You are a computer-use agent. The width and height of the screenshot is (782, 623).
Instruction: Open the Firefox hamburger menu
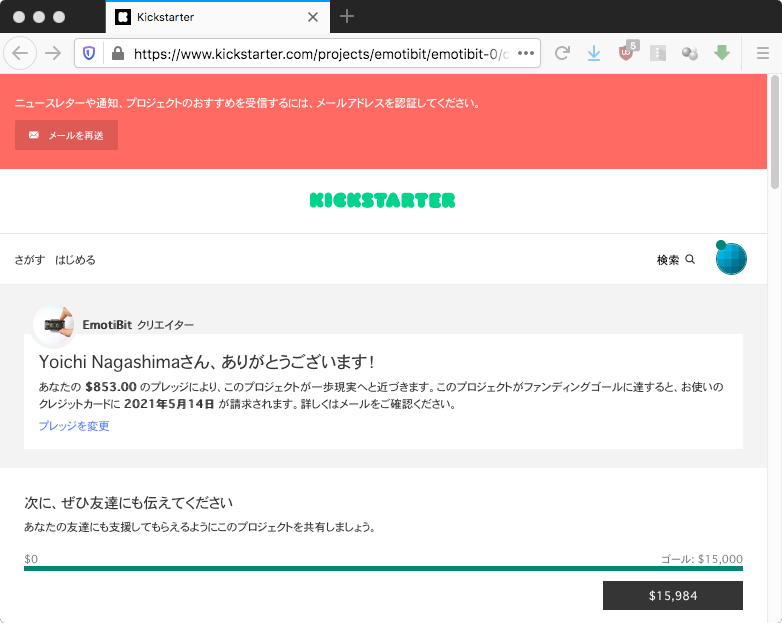pos(763,53)
